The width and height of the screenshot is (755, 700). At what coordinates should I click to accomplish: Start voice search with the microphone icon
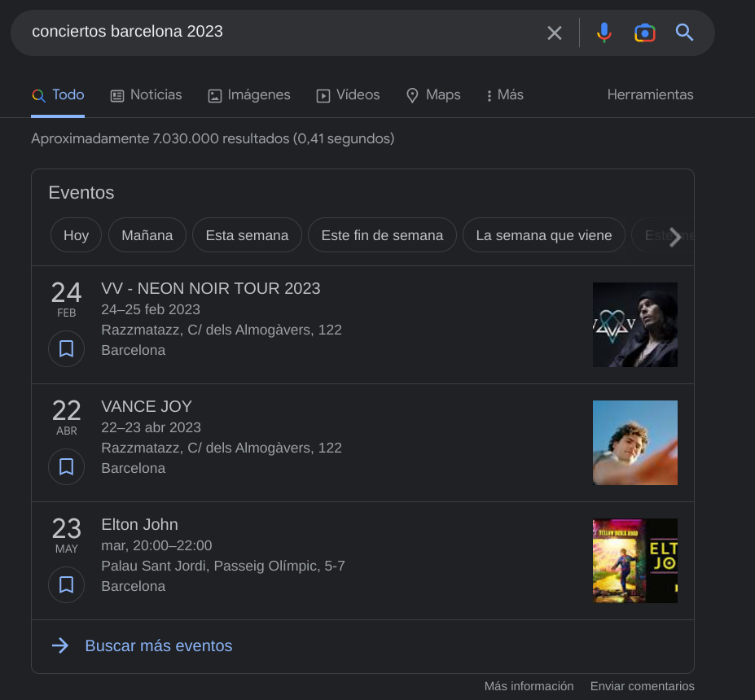point(604,33)
